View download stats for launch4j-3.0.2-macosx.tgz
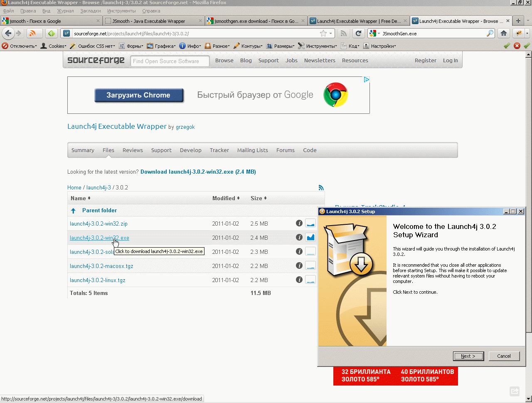 [x=310, y=266]
